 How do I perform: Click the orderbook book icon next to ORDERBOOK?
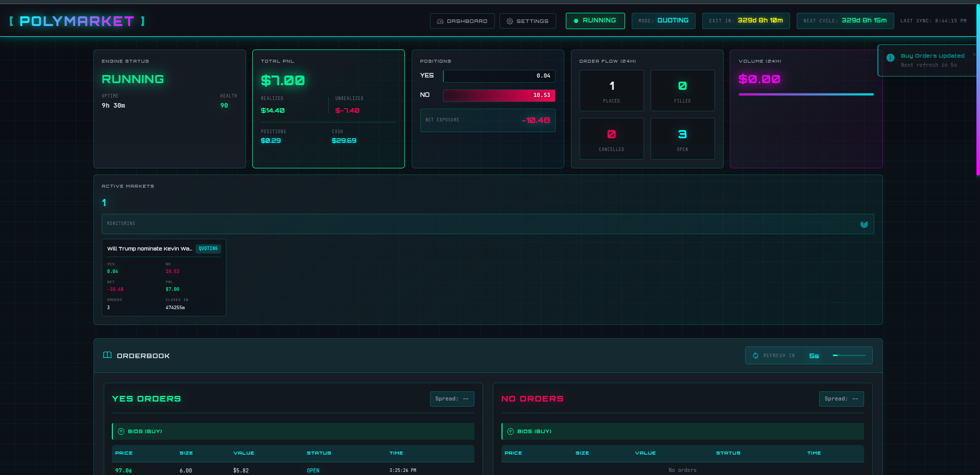point(107,355)
